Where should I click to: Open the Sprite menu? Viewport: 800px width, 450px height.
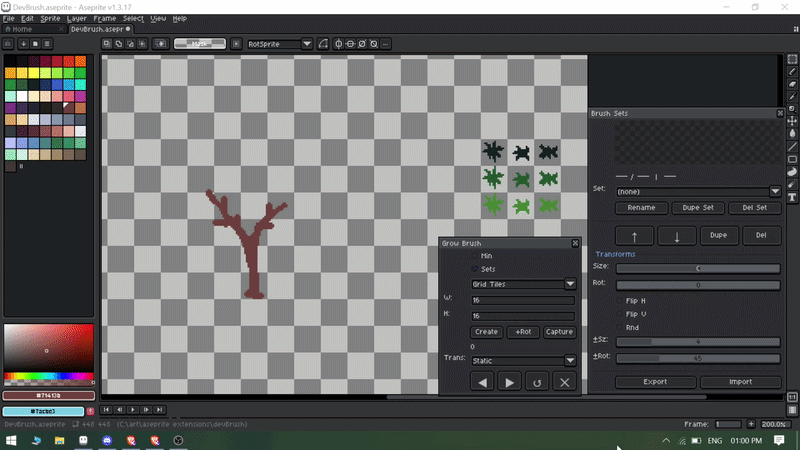(50, 18)
